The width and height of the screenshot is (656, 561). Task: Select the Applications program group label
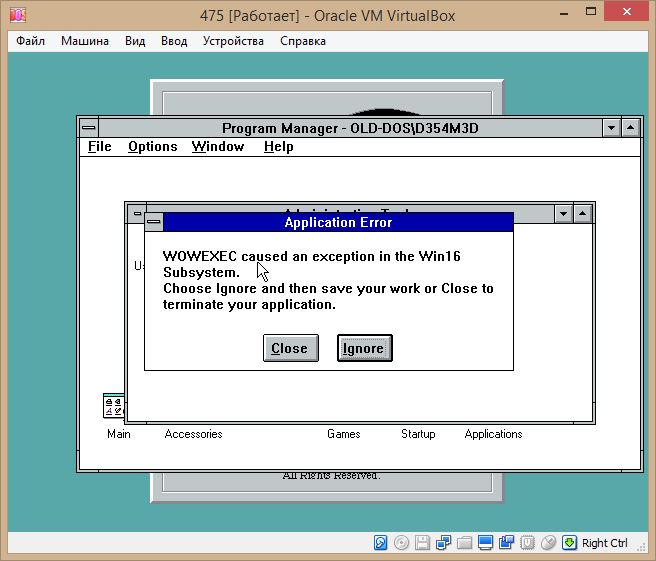tap(493, 434)
